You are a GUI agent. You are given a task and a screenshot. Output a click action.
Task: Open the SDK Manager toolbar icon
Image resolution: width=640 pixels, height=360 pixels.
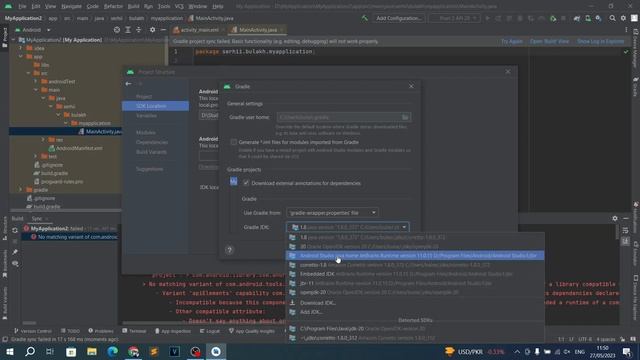(x=598, y=18)
